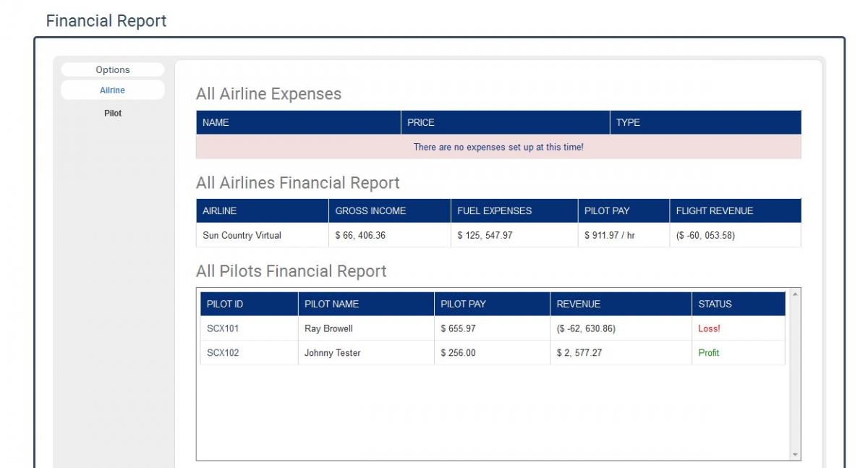Click the GROSS INCOME column header
868x468 pixels.
pyautogui.click(x=390, y=211)
